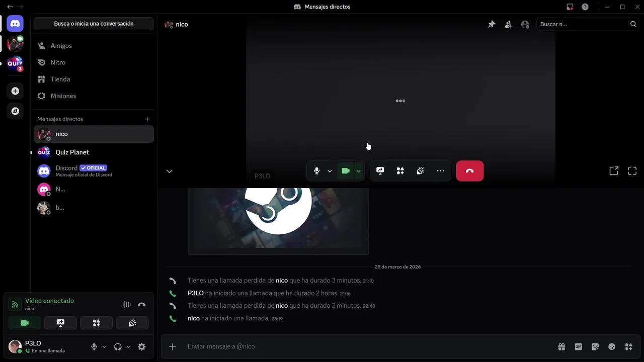Select nico direct message conversation
The height and width of the screenshot is (362, 644).
pyautogui.click(x=94, y=134)
